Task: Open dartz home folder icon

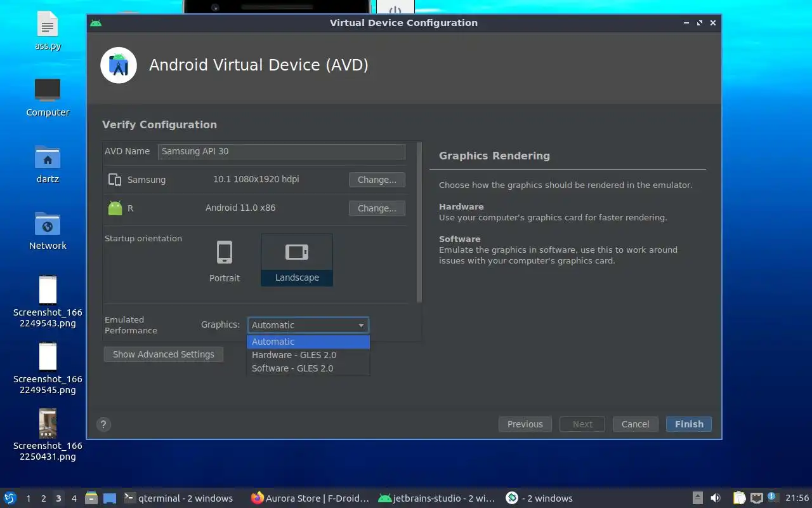Action: tap(48, 164)
